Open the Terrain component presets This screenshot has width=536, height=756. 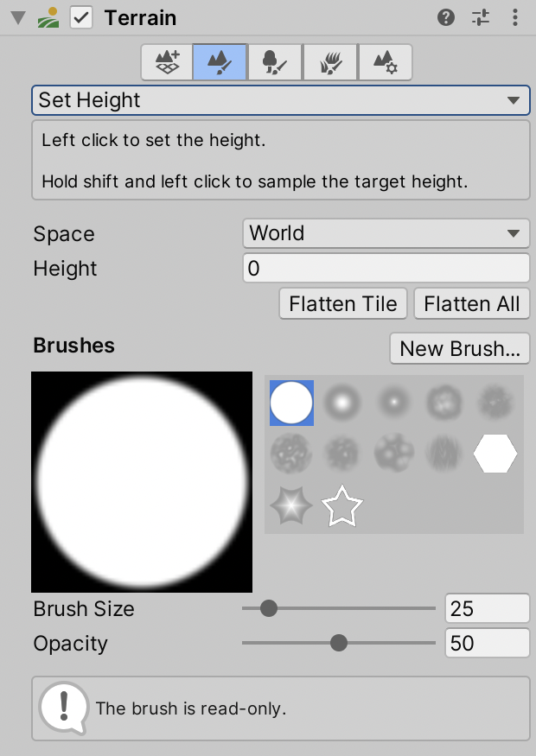pyautogui.click(x=481, y=17)
